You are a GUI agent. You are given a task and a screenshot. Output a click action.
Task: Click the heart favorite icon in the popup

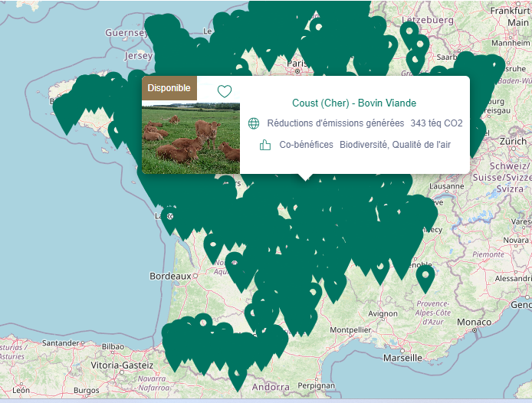pyautogui.click(x=225, y=91)
